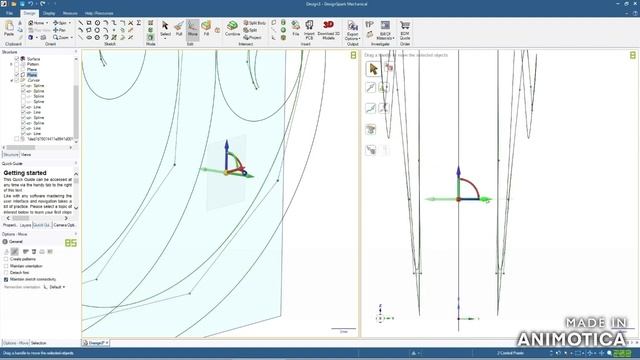The image size is (640, 360).
Task: Click the 3D mode icon in Mode group
Action: pyautogui.click(x=151, y=37)
